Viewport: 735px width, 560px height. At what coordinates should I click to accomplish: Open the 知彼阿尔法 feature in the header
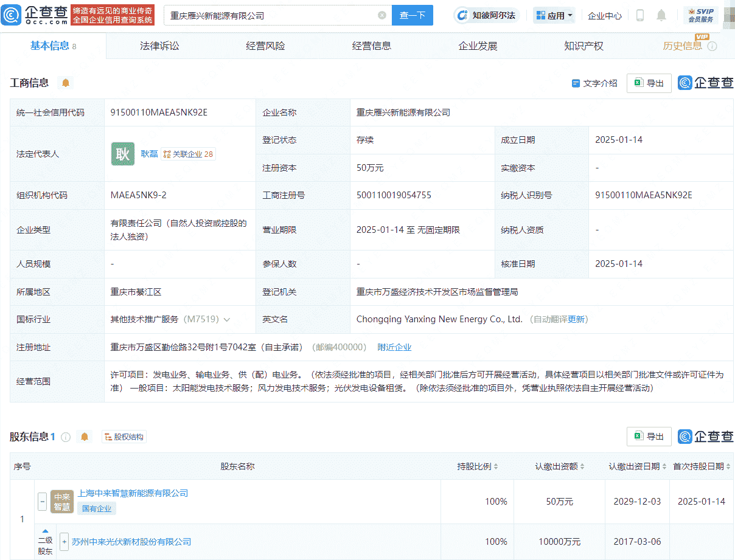tap(486, 15)
